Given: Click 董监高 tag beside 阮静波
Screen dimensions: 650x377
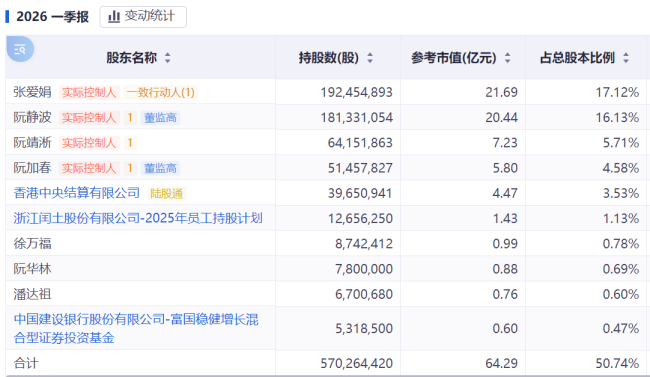Looking at the screenshot, I should 160,118.
